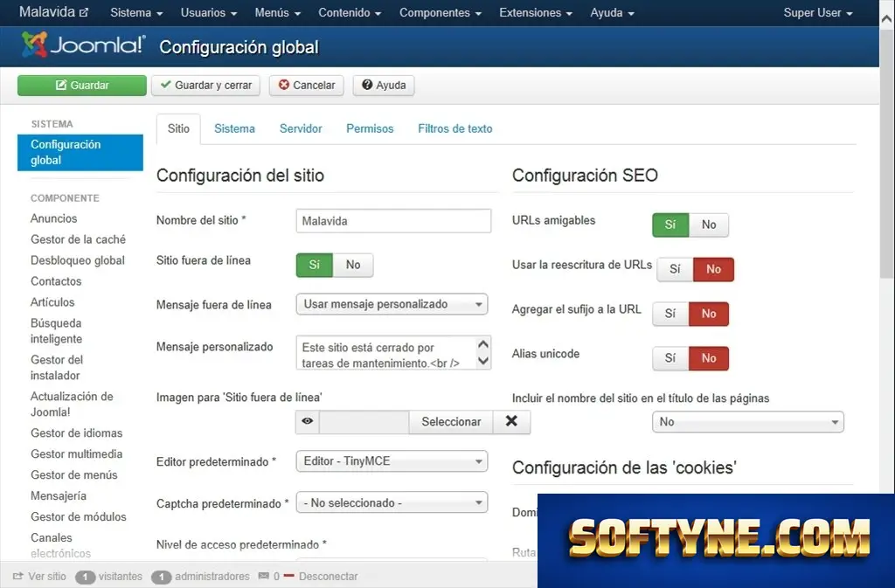This screenshot has height=588, width=895.
Task: Open the Extensiones top menu
Action: pyautogui.click(x=536, y=12)
